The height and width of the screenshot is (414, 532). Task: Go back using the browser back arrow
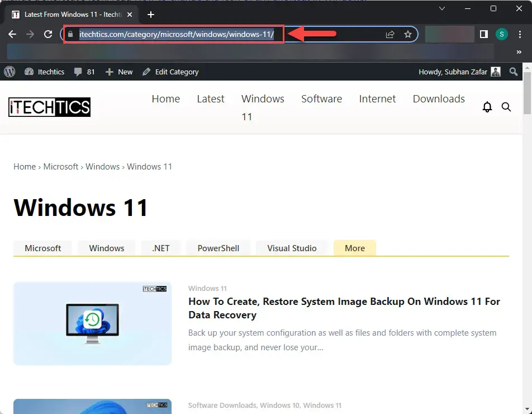pos(12,34)
